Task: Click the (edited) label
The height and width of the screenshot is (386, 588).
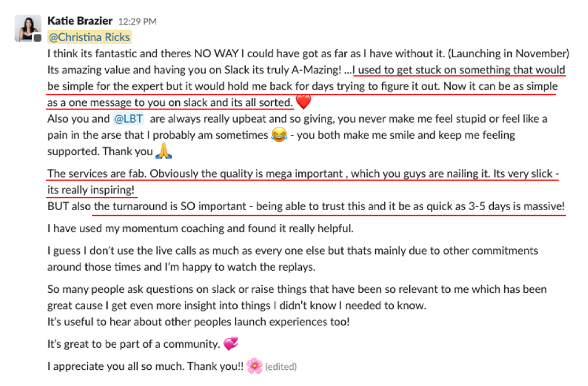Action: coord(281,366)
